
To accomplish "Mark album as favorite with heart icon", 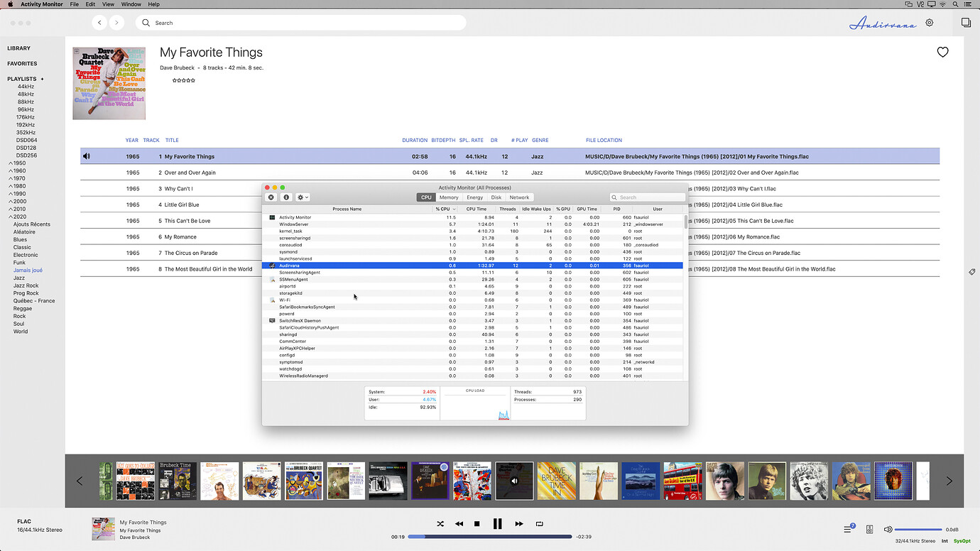I will point(942,52).
